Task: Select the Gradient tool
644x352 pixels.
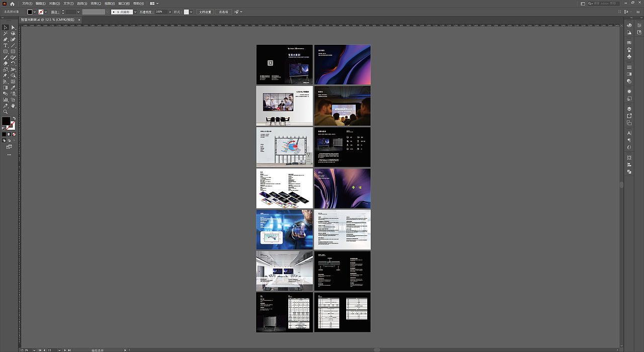Action: [6, 88]
